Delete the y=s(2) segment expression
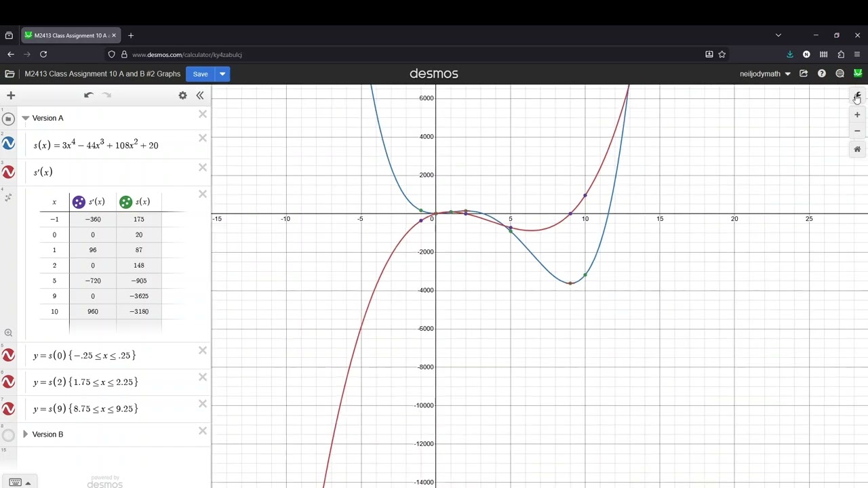 tap(203, 378)
